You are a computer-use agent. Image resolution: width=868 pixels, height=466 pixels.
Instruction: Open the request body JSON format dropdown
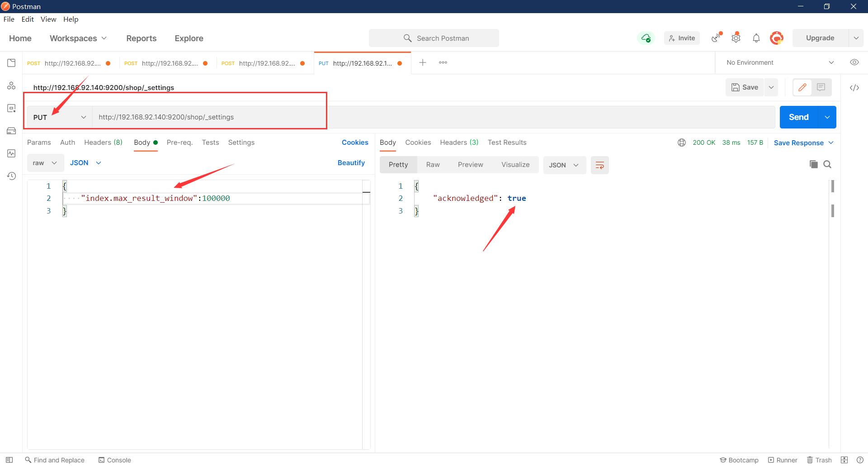tap(85, 163)
